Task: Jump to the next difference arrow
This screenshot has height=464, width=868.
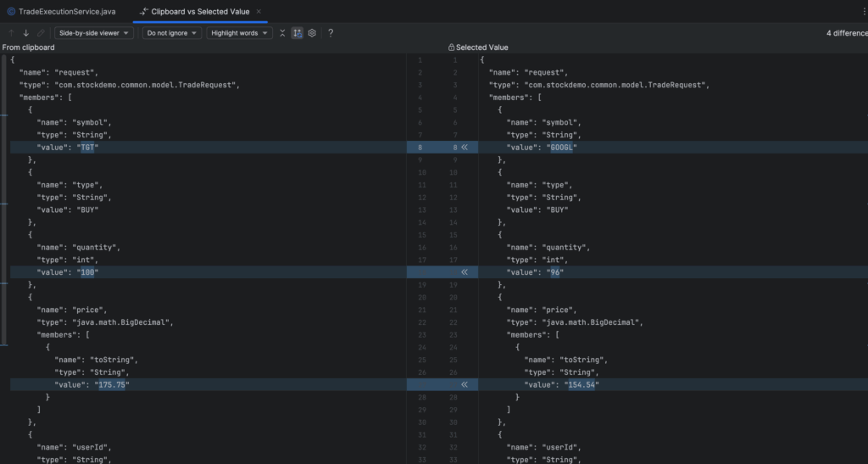Action: [26, 33]
